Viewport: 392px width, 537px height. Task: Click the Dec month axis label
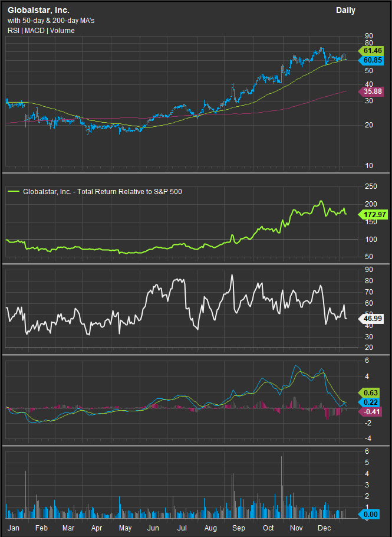pyautogui.click(x=324, y=528)
